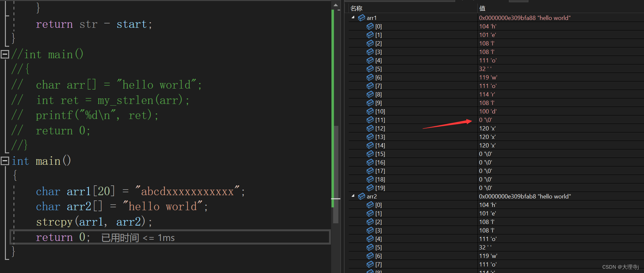Click the strcpy(arr1, arr2); code line
This screenshot has width=644, height=273.
[94, 222]
